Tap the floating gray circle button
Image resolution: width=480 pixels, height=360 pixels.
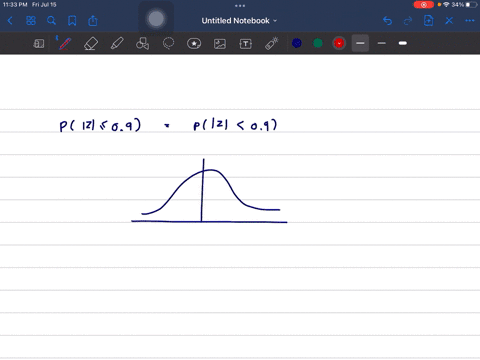(x=156, y=19)
